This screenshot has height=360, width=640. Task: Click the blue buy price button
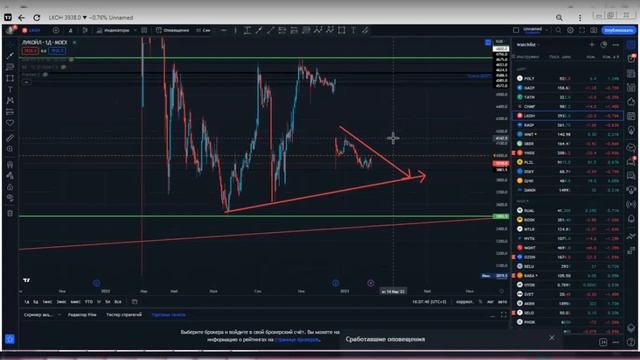57,51
